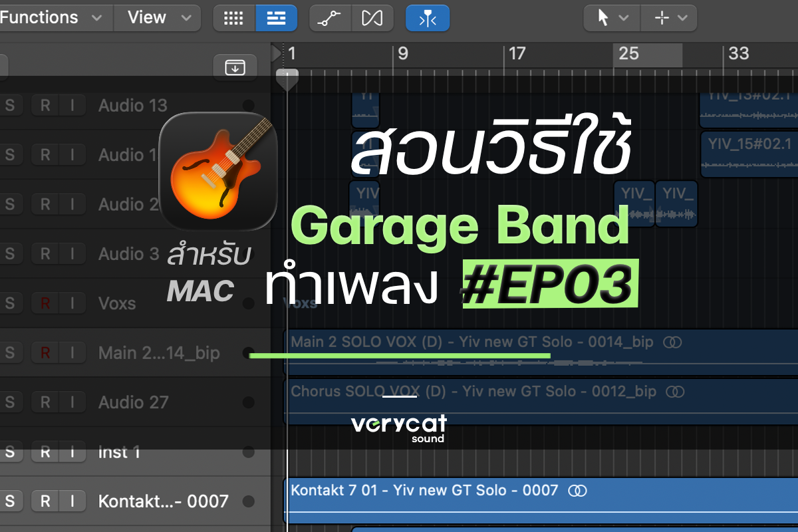Solo the Audio 13 track
The width and height of the screenshot is (798, 532).
tap(10, 105)
